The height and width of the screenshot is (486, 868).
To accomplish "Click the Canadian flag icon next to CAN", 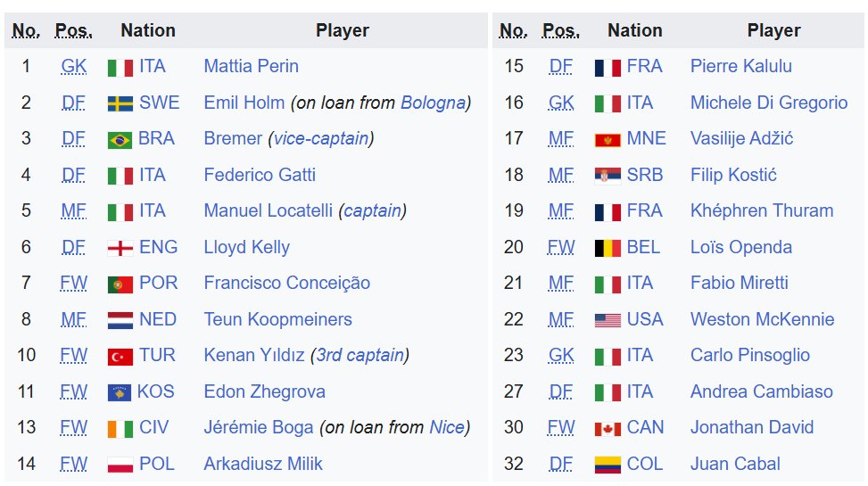I will 608,428.
